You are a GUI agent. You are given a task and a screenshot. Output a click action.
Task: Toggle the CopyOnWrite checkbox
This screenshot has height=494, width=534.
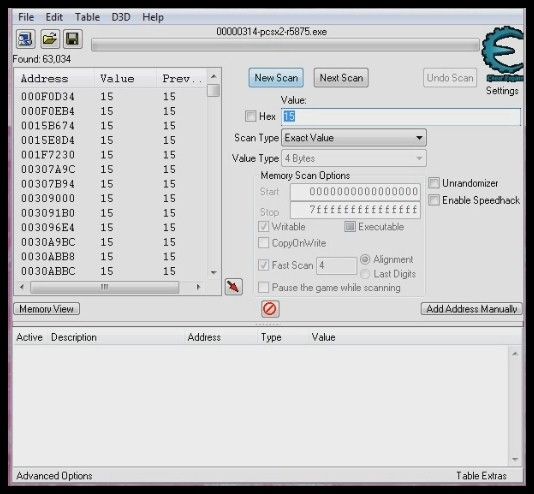263,243
